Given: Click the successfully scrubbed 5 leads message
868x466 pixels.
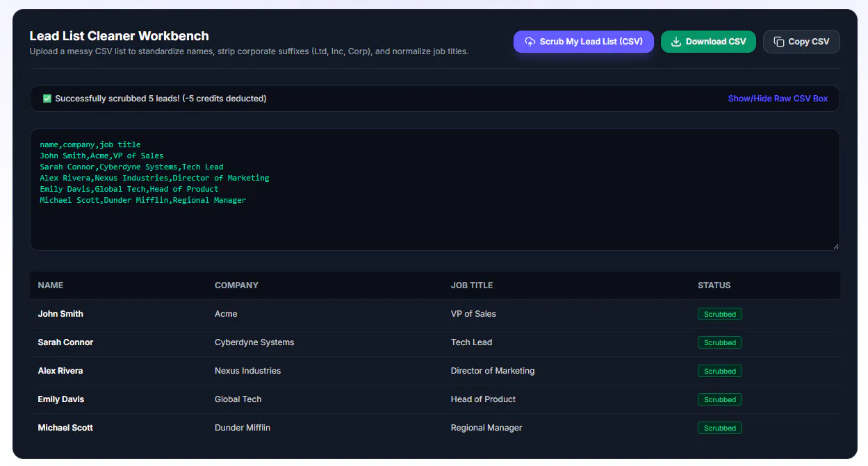Looking at the screenshot, I should (x=161, y=99).
